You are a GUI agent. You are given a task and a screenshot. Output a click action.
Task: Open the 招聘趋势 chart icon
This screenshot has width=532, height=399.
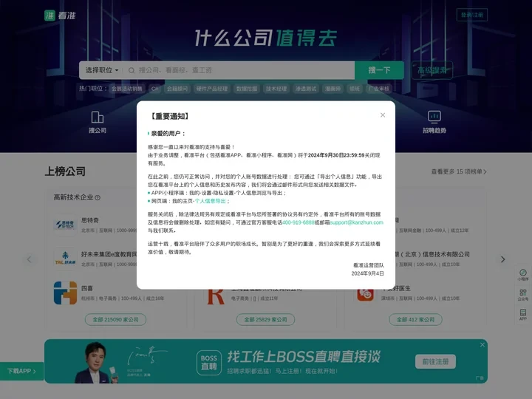click(434, 117)
